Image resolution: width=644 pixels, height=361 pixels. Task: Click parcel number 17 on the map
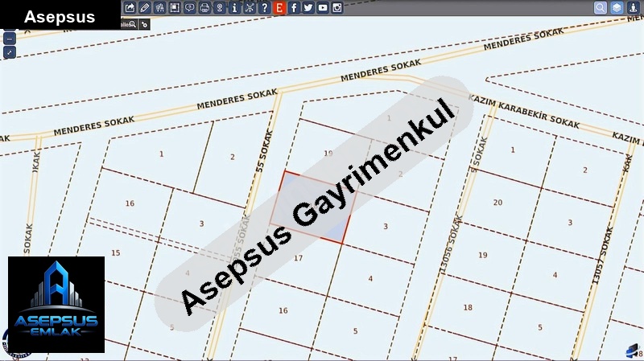[298, 258]
